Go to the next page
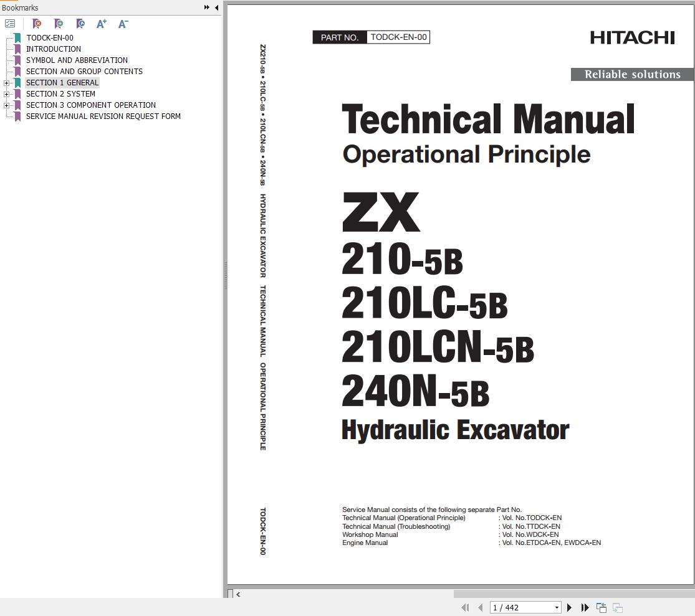The image size is (695, 616). (570, 607)
